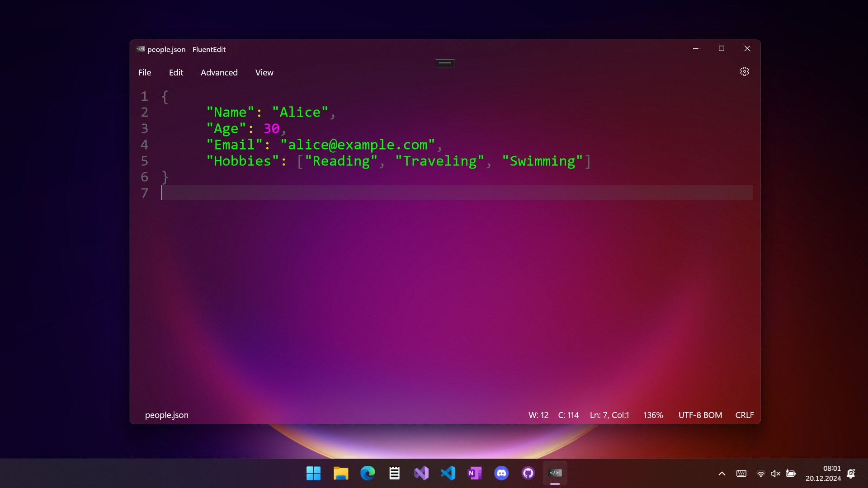This screenshot has width=868, height=488.
Task: Unmute the volume icon in system tray
Action: point(775,474)
